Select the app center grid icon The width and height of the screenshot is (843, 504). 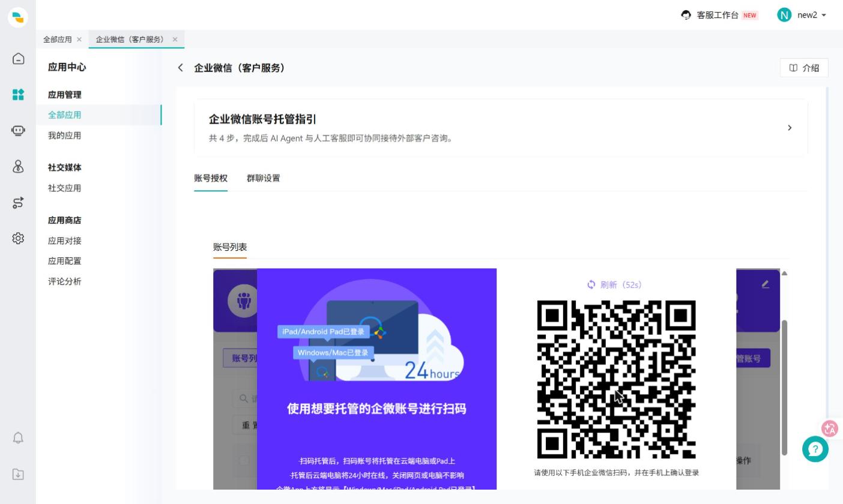coord(18,94)
